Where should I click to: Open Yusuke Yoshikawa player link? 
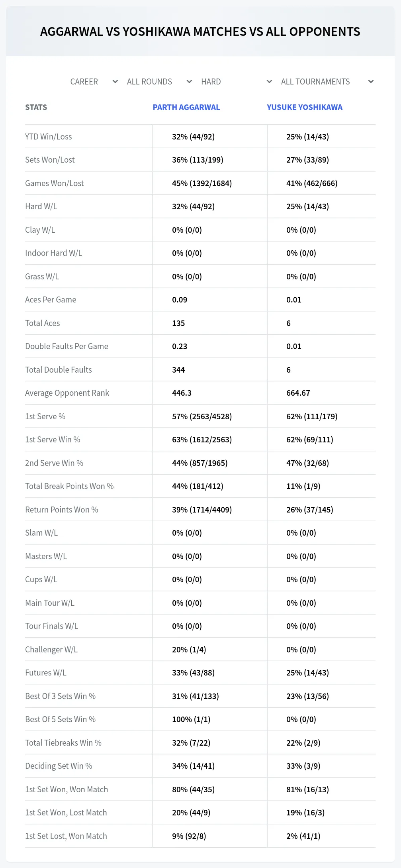click(x=305, y=107)
